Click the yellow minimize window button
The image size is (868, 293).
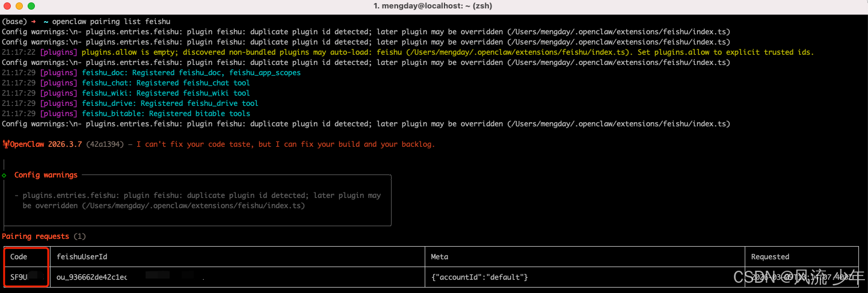coord(19,6)
